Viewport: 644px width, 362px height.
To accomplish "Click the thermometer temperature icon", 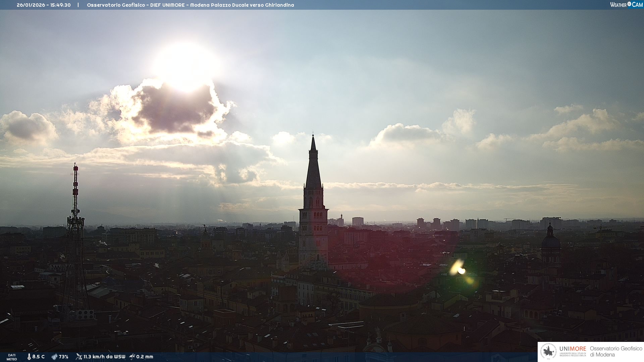I will pyautogui.click(x=29, y=357).
